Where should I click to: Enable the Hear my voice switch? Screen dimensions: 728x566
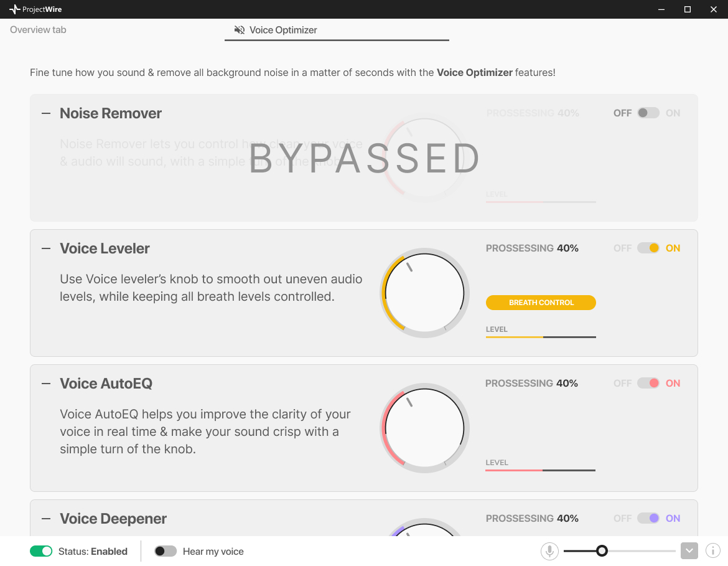tap(166, 551)
